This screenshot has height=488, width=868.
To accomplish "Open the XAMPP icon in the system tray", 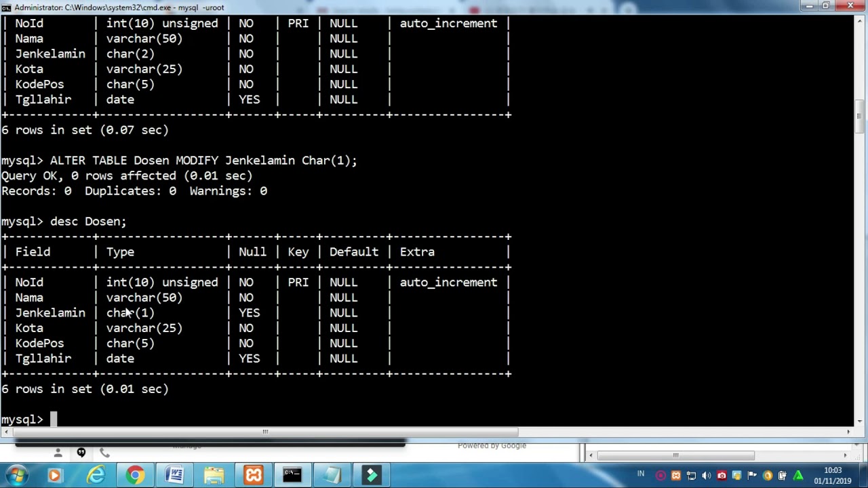I will [x=676, y=476].
